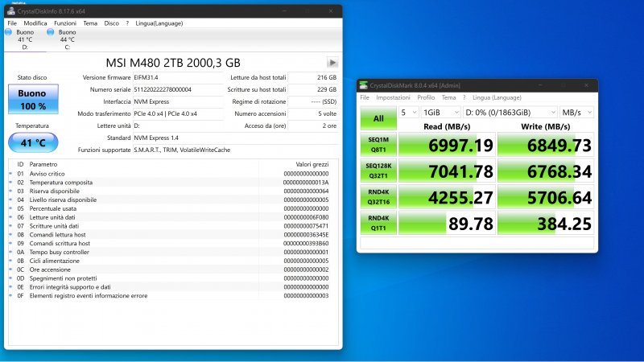Click status dot for Percentuale usata row
This screenshot has height=362, width=644.
[10, 208]
